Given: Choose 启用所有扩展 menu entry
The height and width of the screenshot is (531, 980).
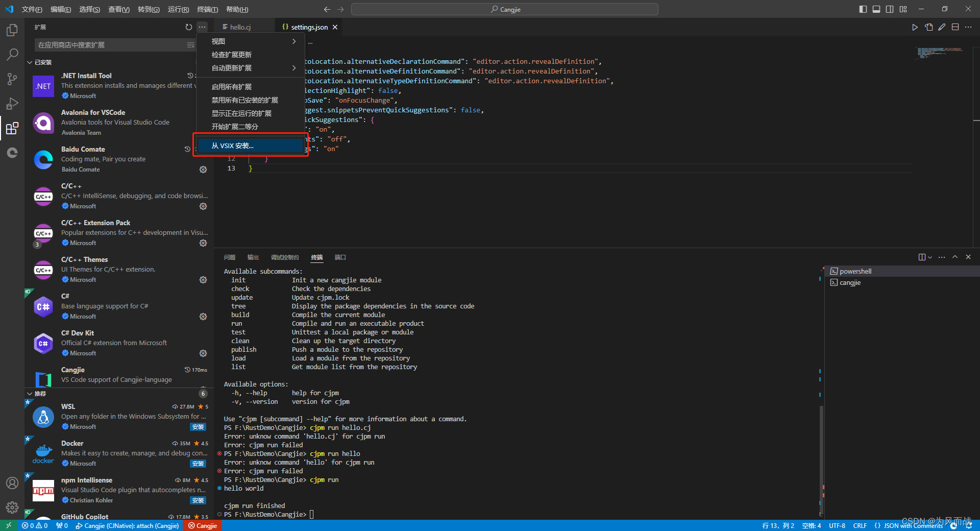Looking at the screenshot, I should point(251,87).
